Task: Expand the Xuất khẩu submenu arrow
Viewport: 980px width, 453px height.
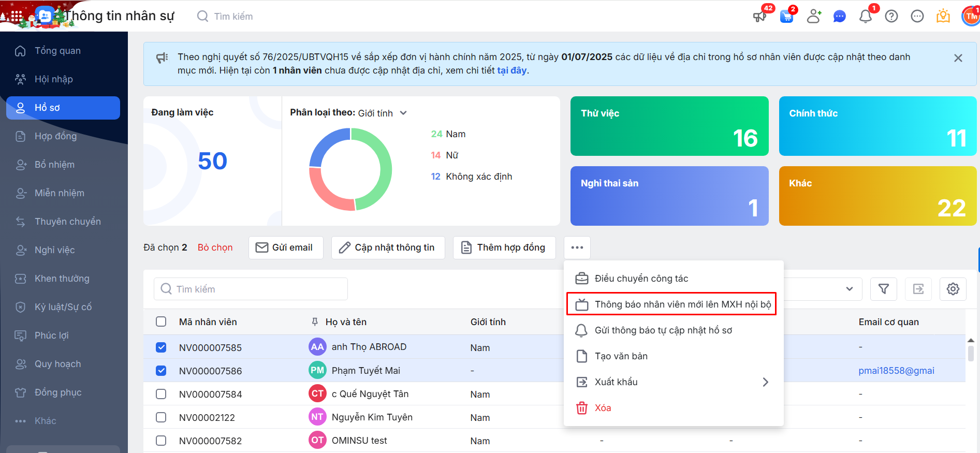Action: coord(765,382)
